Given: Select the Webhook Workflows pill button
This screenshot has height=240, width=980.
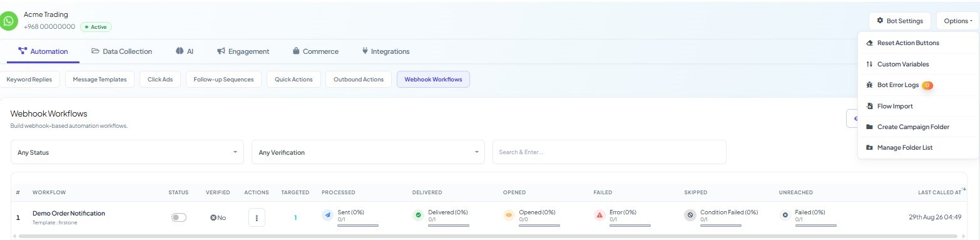Looking at the screenshot, I should click(433, 80).
